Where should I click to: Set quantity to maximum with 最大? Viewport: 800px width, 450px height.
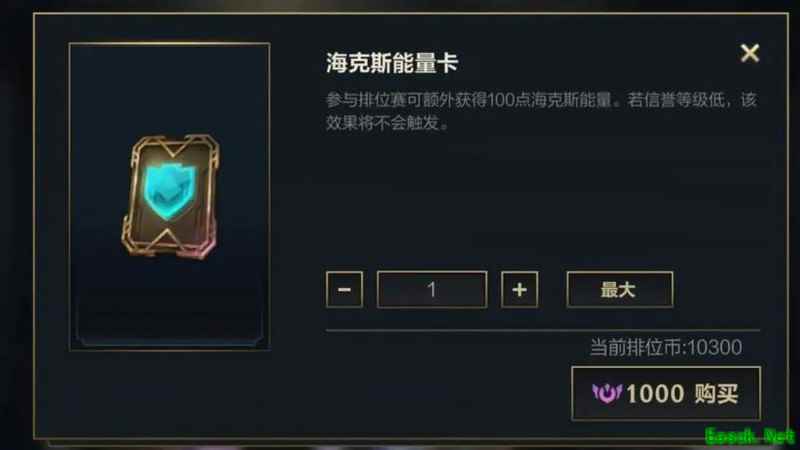click(619, 290)
